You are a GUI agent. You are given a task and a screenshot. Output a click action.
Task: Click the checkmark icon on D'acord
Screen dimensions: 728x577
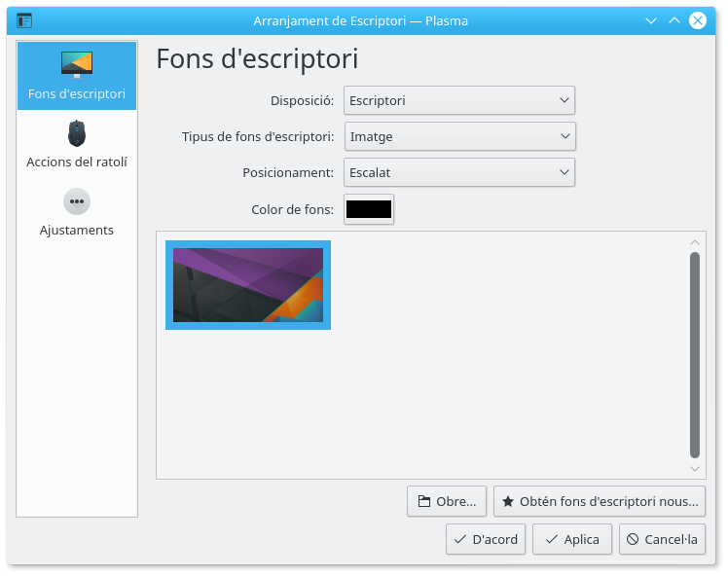coord(459,540)
